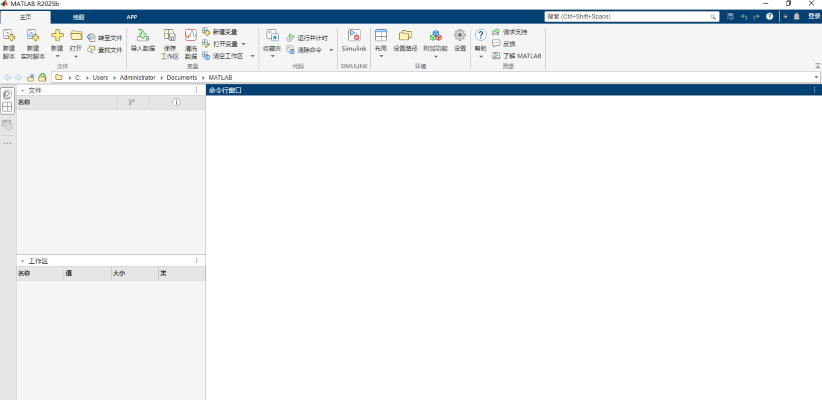Click the 保存工作区 (Save Workspace) icon
The width and height of the screenshot is (822, 400).
pos(169,35)
